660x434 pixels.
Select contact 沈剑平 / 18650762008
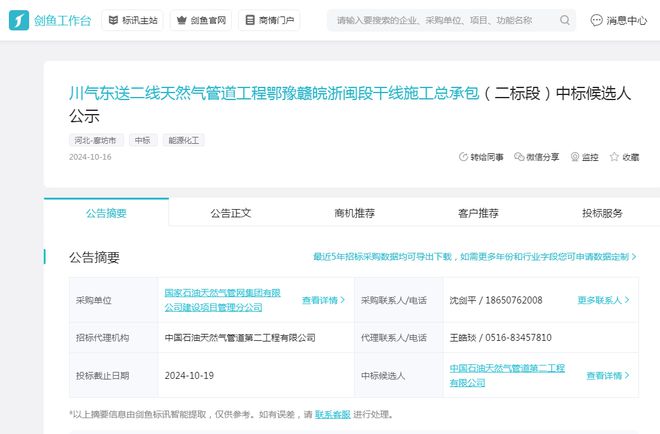pos(496,300)
